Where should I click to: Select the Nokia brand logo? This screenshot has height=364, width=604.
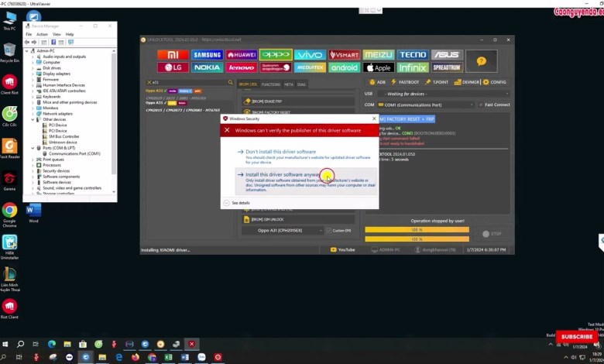(x=208, y=67)
